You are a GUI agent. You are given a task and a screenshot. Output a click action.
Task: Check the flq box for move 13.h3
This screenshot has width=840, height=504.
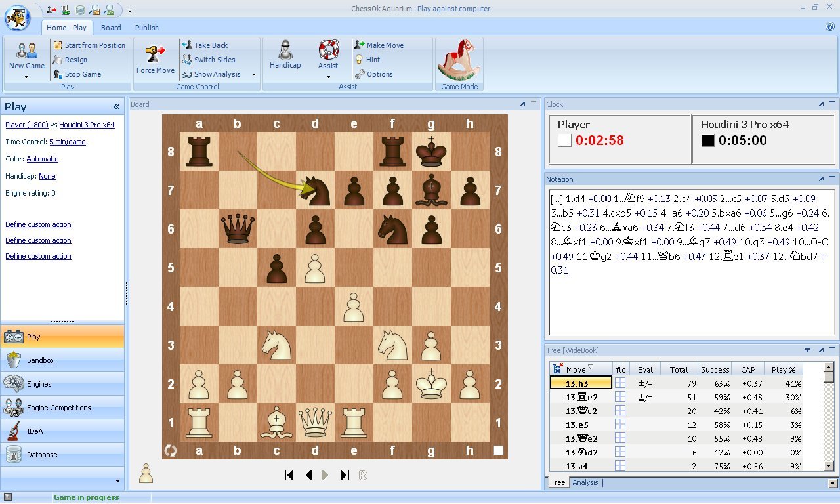pyautogui.click(x=619, y=382)
